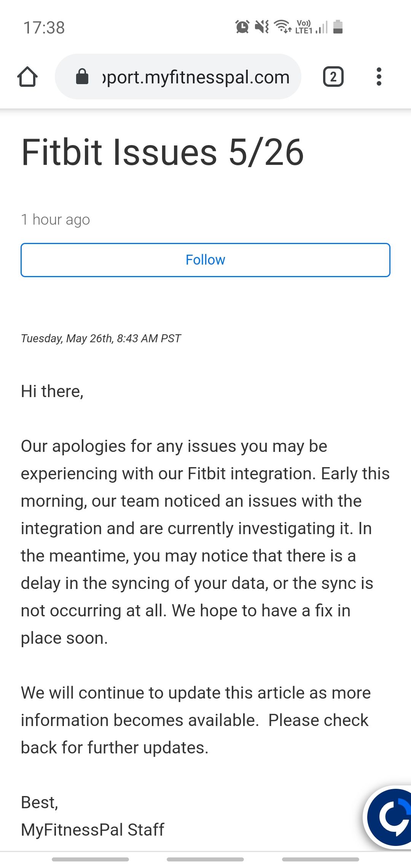Screen dimensions: 411x868
Task: Tap the "Tuesday, May 26th" date line
Action: tap(101, 338)
